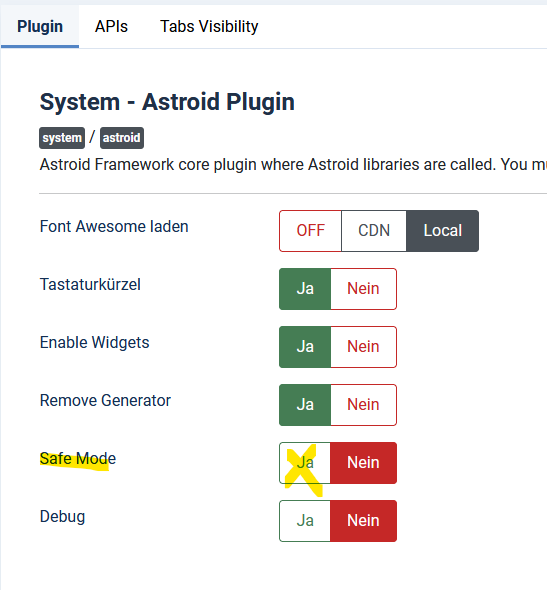Switch to the APIs tab

111,27
